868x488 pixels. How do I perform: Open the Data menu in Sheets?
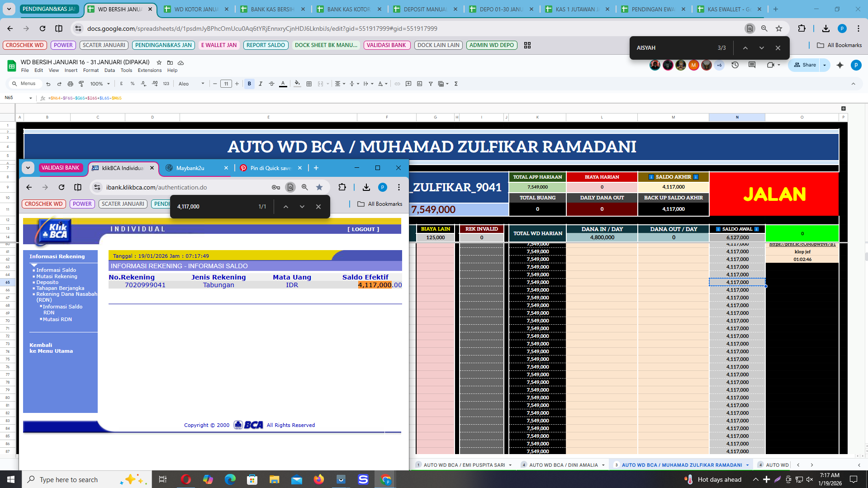coord(109,71)
